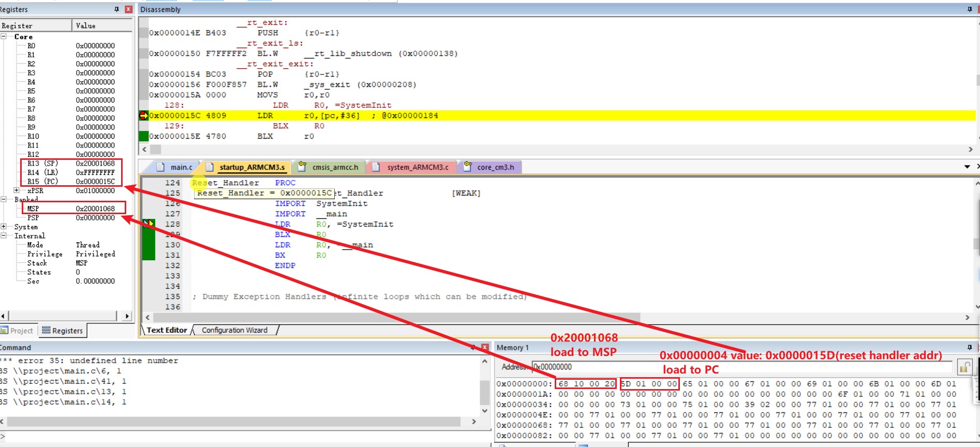The height and width of the screenshot is (447, 980).
Task: Click the key-file icon on the core_cm3.h tab
Action: pos(467,167)
